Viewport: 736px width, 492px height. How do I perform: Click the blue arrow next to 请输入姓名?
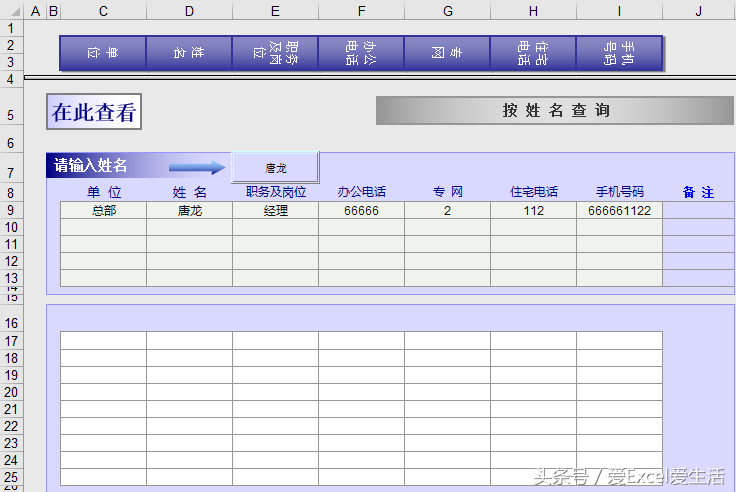tap(197, 167)
